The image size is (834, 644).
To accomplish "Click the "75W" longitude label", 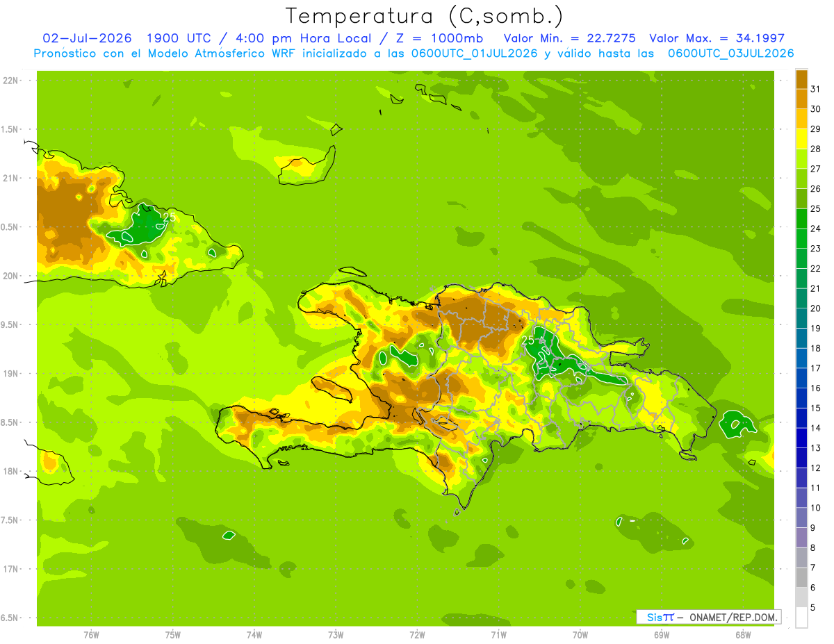I will (x=173, y=635).
